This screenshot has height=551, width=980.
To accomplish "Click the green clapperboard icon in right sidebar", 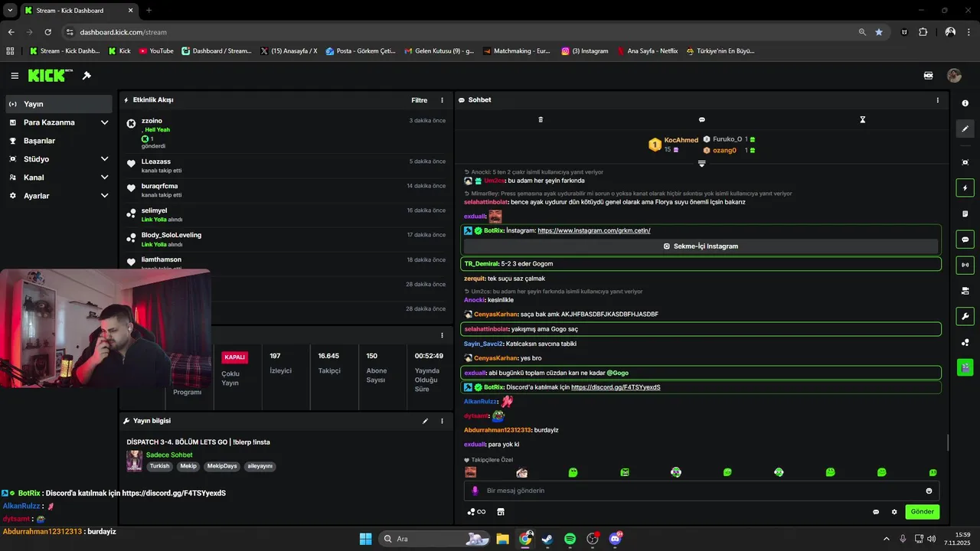I will [965, 367].
